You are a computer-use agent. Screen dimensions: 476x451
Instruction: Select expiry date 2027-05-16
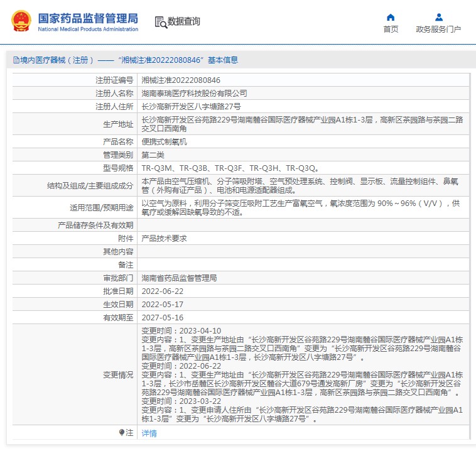point(163,318)
